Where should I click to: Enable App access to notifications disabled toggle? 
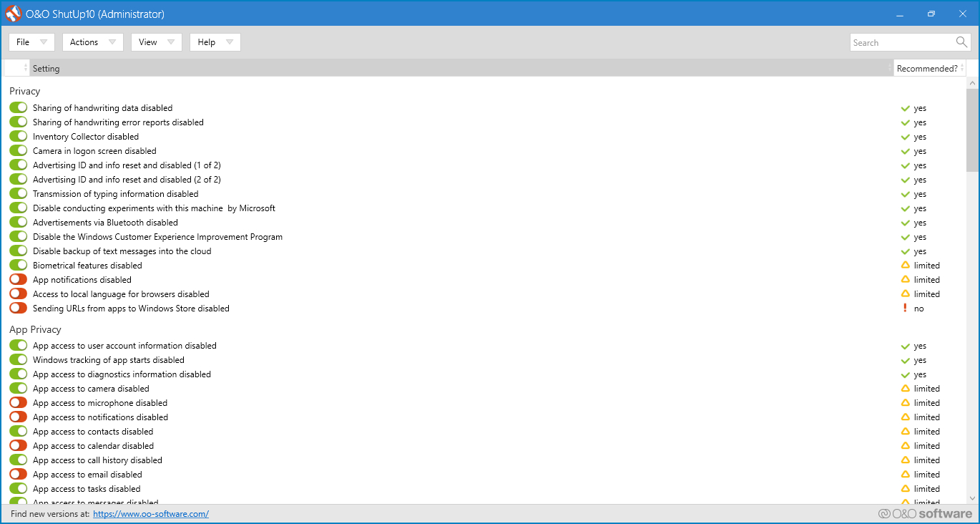pyautogui.click(x=19, y=417)
